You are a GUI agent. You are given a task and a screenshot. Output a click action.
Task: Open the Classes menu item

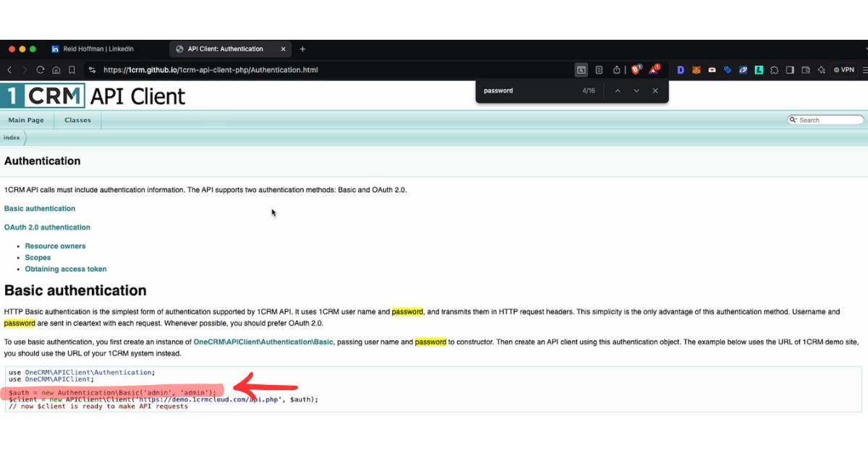tap(77, 120)
